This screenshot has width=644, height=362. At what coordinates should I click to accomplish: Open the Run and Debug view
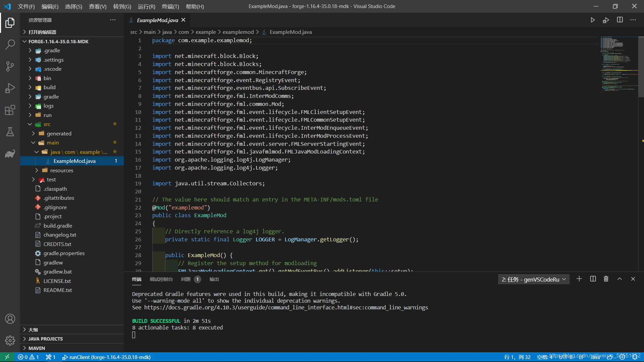10,88
